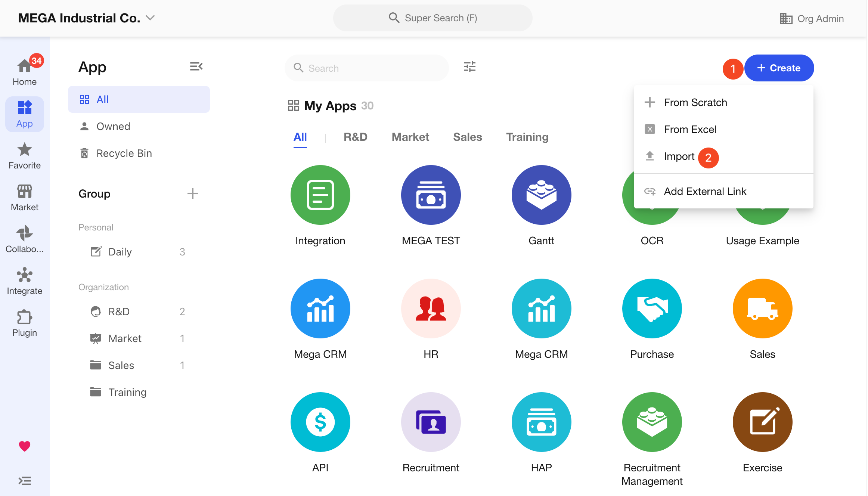Open the Home sidebar icon
Viewport: 868px width, 496px height.
click(25, 71)
